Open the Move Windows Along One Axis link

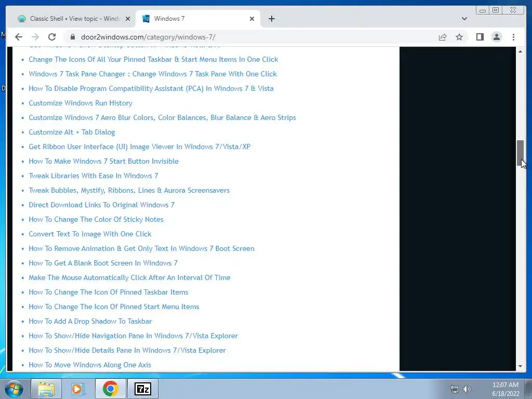[x=90, y=365]
